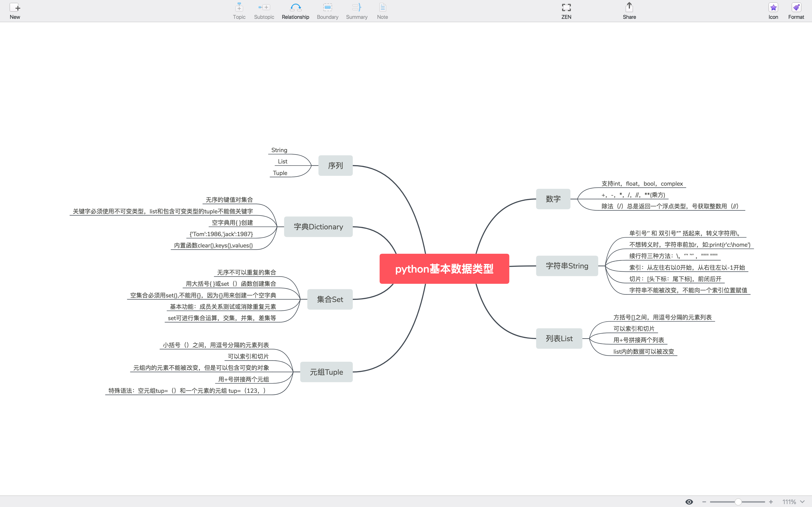Enter ZEN mode
812x507 pixels.
click(x=566, y=7)
